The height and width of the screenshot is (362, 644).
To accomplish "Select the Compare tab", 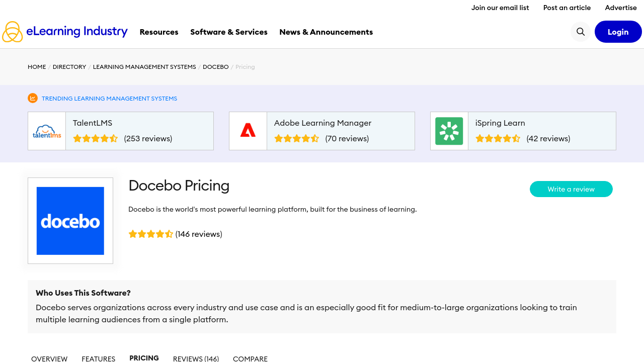I will pyautogui.click(x=250, y=358).
